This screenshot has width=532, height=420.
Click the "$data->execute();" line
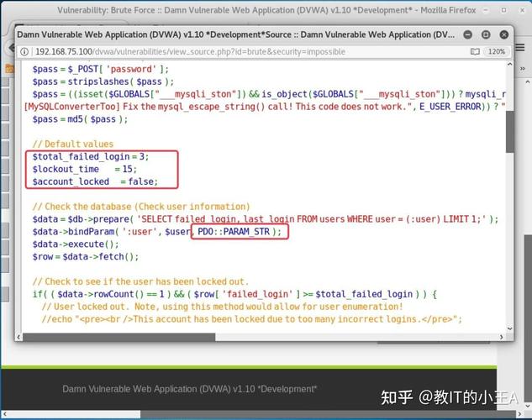(76, 244)
